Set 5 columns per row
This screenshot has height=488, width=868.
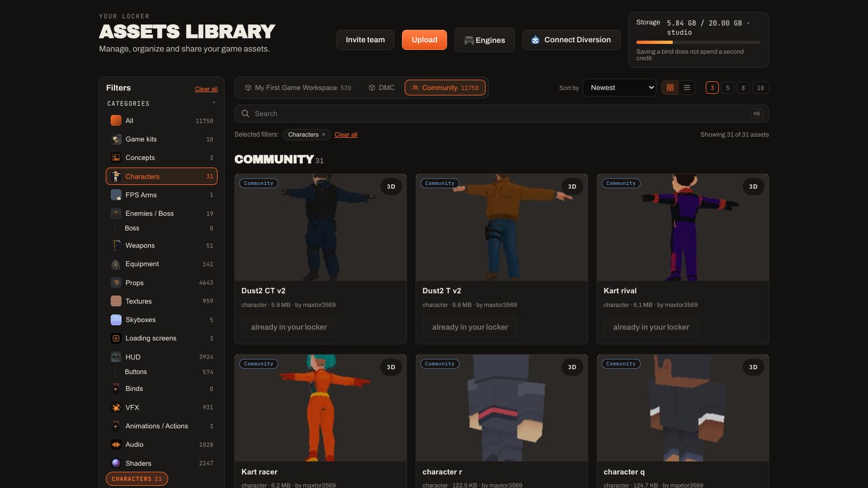pyautogui.click(x=728, y=88)
